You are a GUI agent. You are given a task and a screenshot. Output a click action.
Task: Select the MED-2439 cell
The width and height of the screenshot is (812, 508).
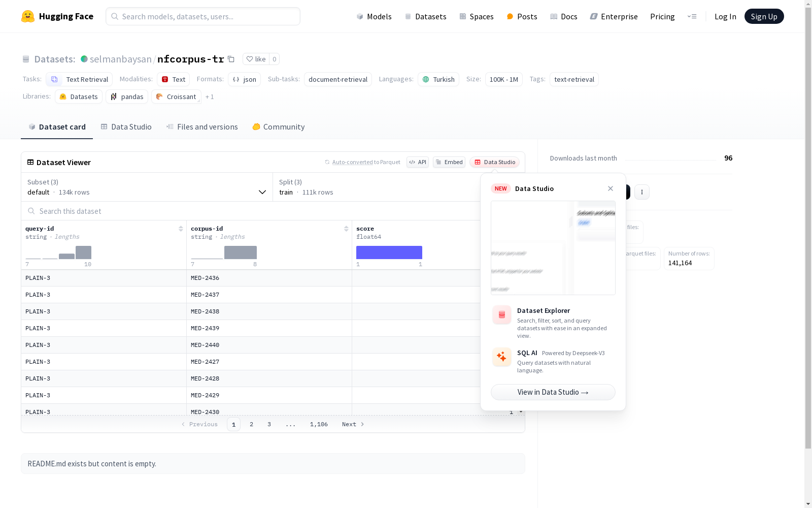(269, 328)
